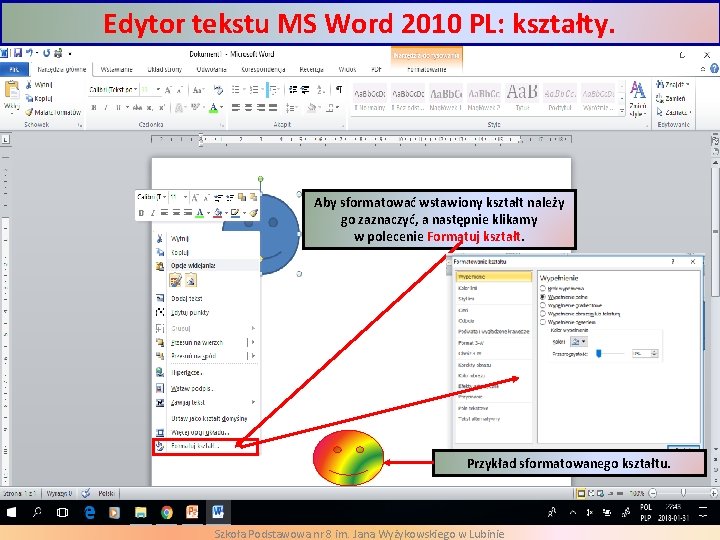
Task: Click Format Painter brush in the mini toolbar
Action: point(253,213)
